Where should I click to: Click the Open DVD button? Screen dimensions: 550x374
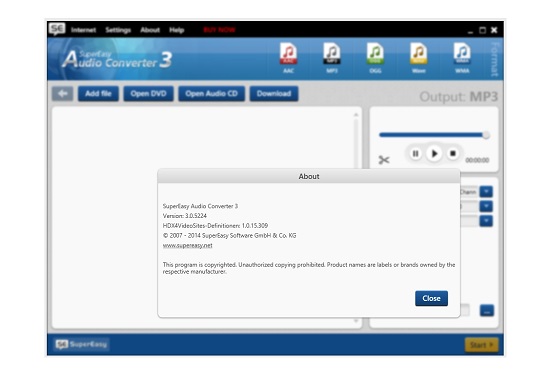click(148, 94)
